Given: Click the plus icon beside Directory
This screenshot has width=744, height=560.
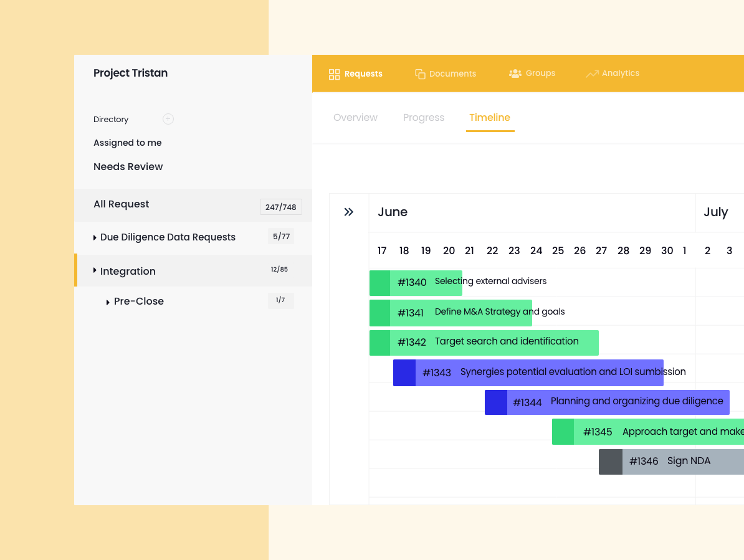Looking at the screenshot, I should click(x=168, y=119).
